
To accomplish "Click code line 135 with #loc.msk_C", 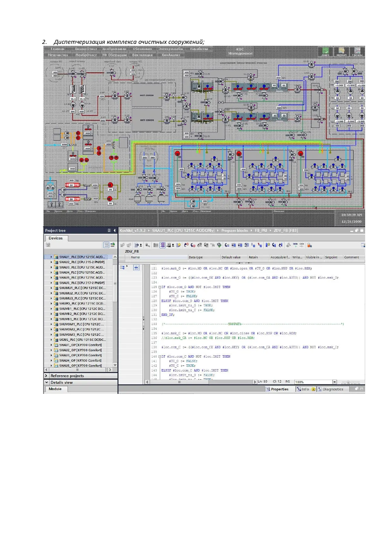I will 229,333.
